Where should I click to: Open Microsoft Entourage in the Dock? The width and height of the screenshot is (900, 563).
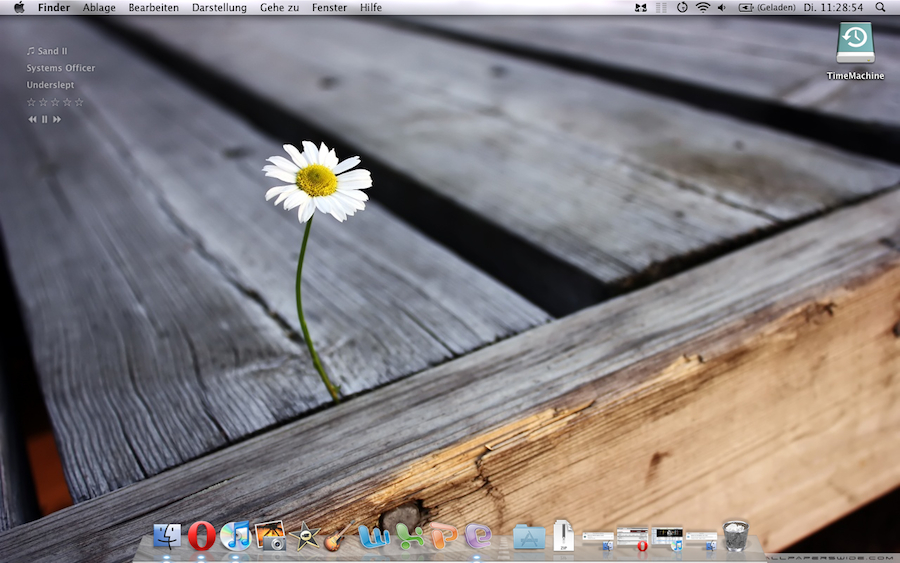click(478, 536)
